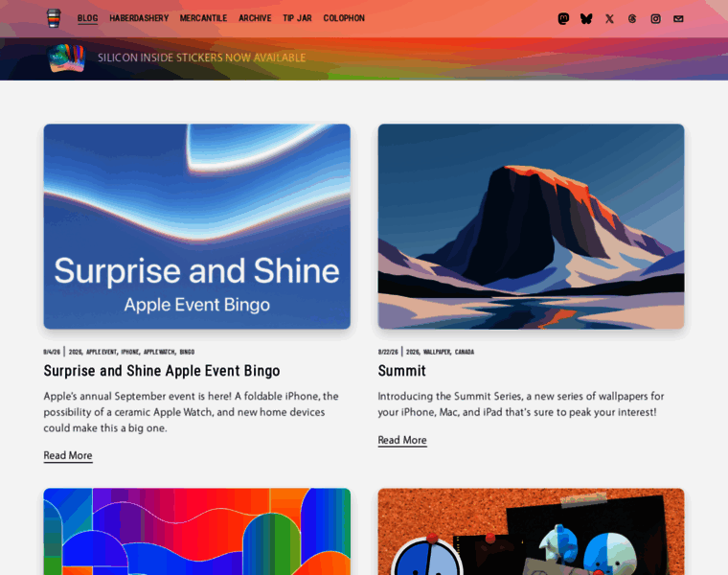Screen dimensions: 728x575
Task: Click Read More under Summit post
Action: (402, 440)
